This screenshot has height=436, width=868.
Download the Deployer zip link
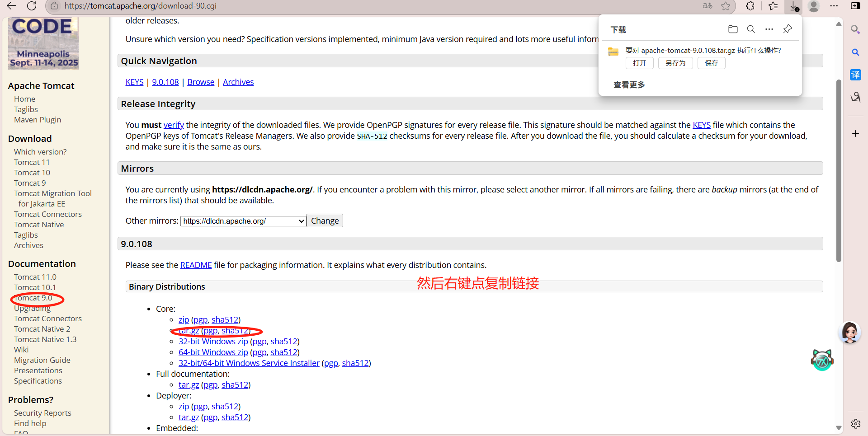[x=184, y=407]
